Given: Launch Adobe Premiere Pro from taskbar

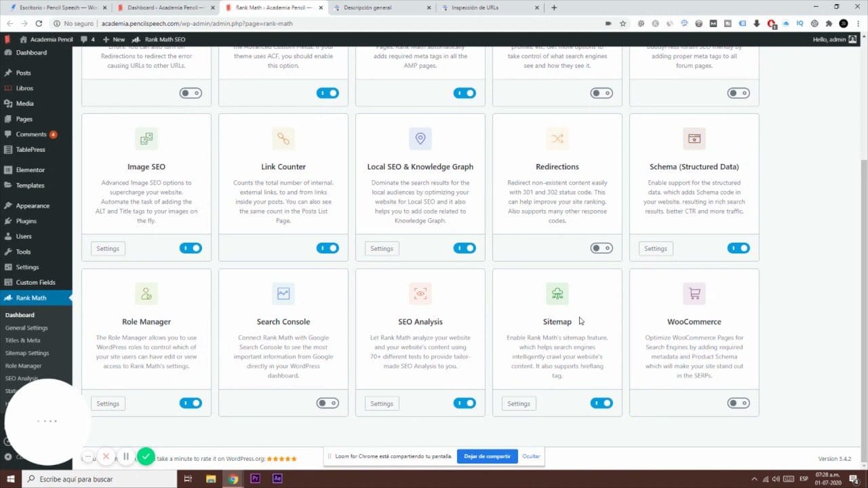Looking at the screenshot, I should click(256, 479).
